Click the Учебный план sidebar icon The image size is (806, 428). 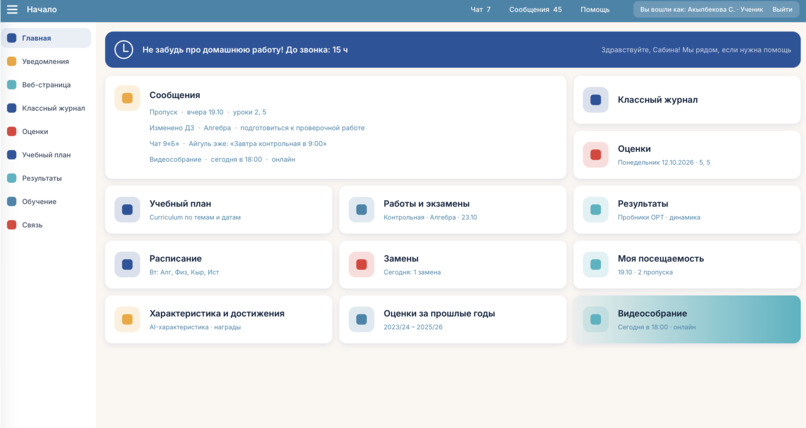click(11, 155)
